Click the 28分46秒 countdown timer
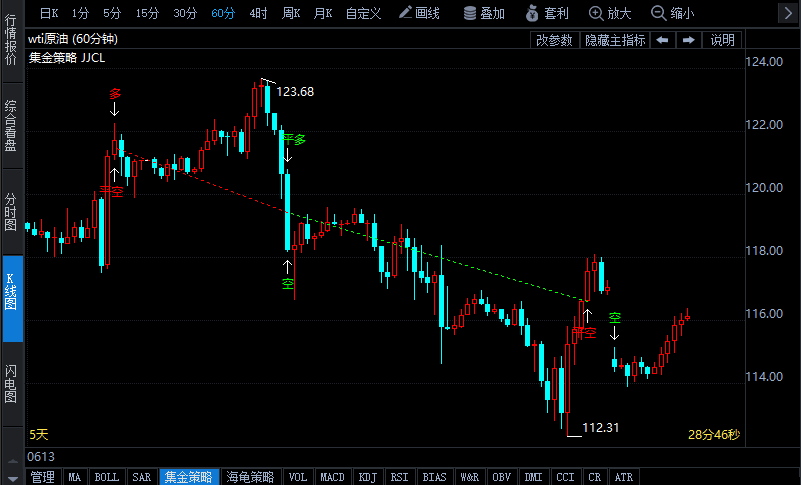This screenshot has height=485, width=801. (x=714, y=434)
